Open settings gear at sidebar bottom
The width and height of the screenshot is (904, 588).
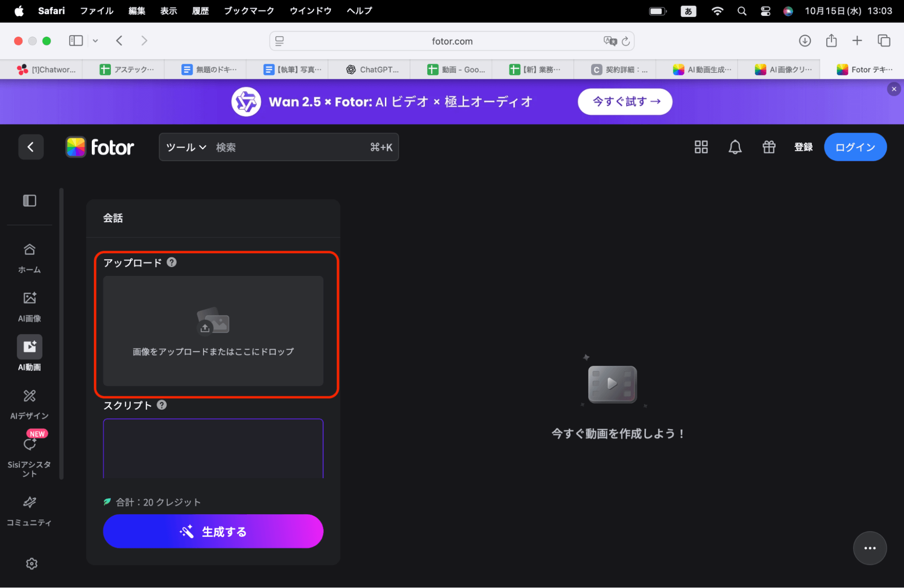click(x=31, y=564)
